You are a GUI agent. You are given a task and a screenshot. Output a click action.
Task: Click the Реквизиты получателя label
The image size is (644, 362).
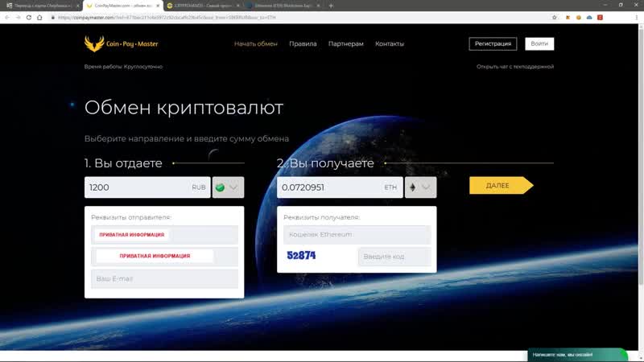coord(321,217)
